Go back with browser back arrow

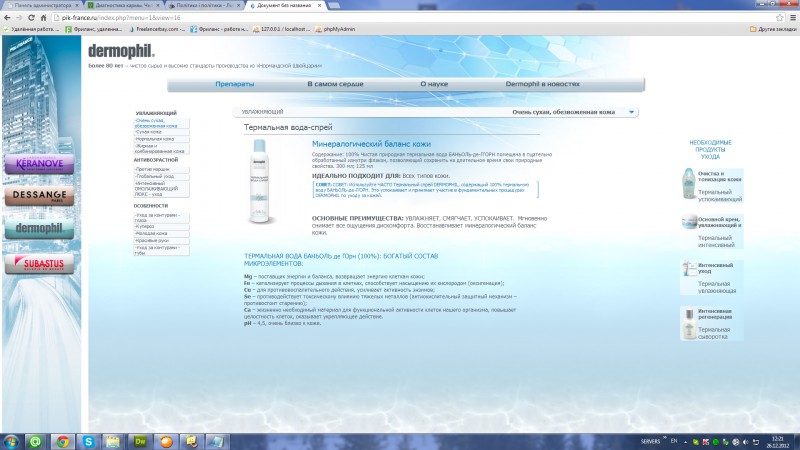(7, 17)
